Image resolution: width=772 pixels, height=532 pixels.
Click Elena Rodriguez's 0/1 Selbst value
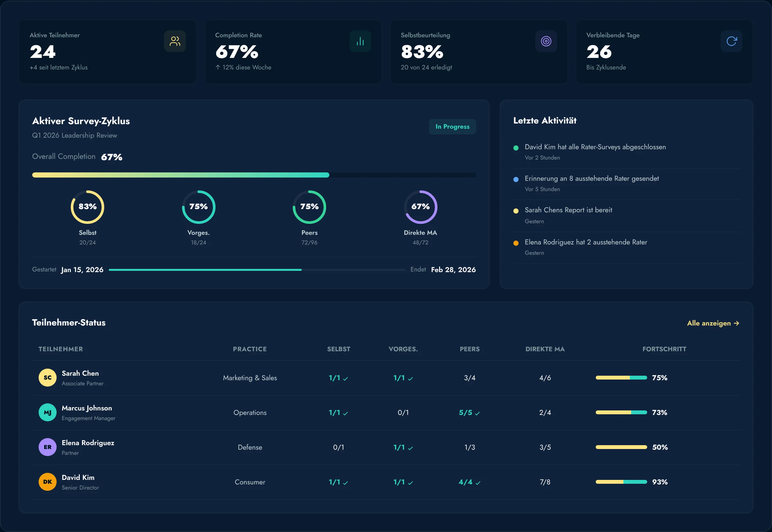click(x=339, y=447)
